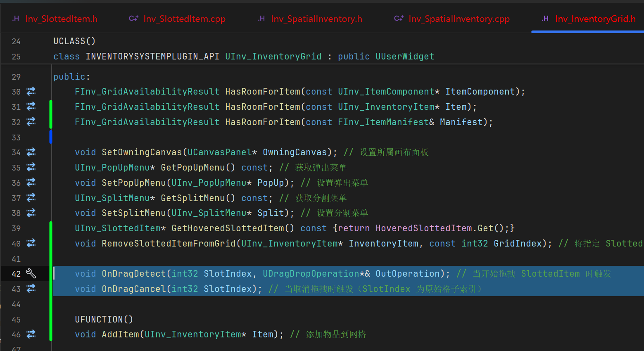The image size is (644, 351).
Task: Click the .H file icon on Inv_InventoryGrid.h tab
Action: click(x=545, y=19)
